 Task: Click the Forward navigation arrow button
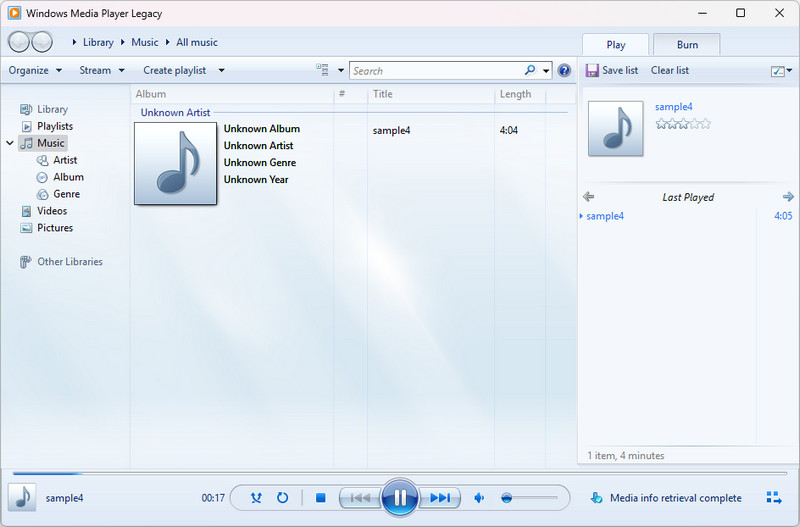coord(42,42)
